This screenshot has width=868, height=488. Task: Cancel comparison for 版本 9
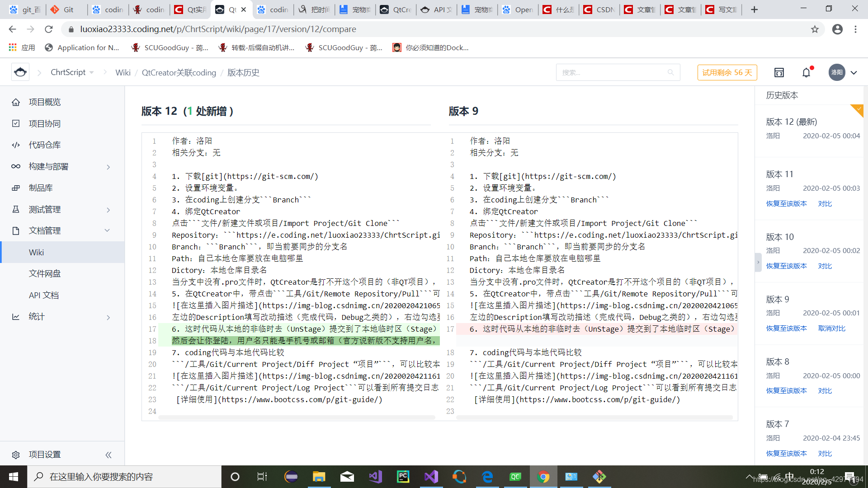[x=831, y=328]
